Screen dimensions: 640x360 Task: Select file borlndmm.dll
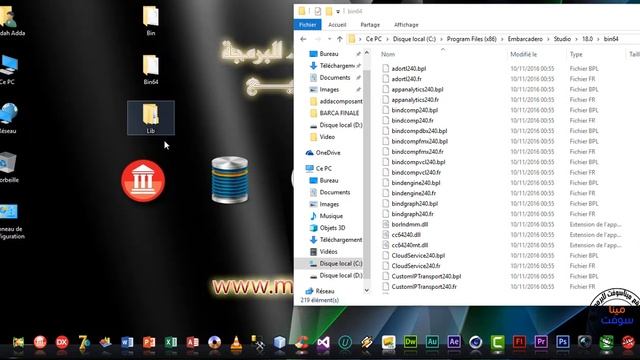pos(405,224)
